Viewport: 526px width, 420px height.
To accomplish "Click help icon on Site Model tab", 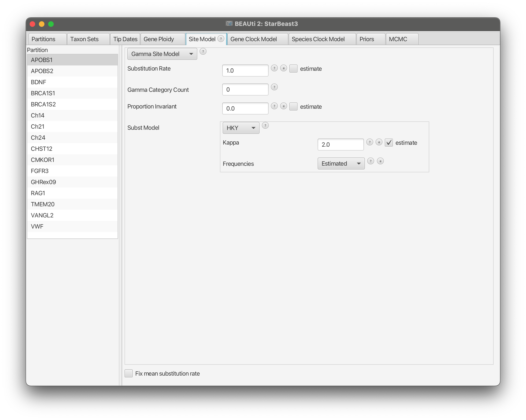I will coord(221,39).
